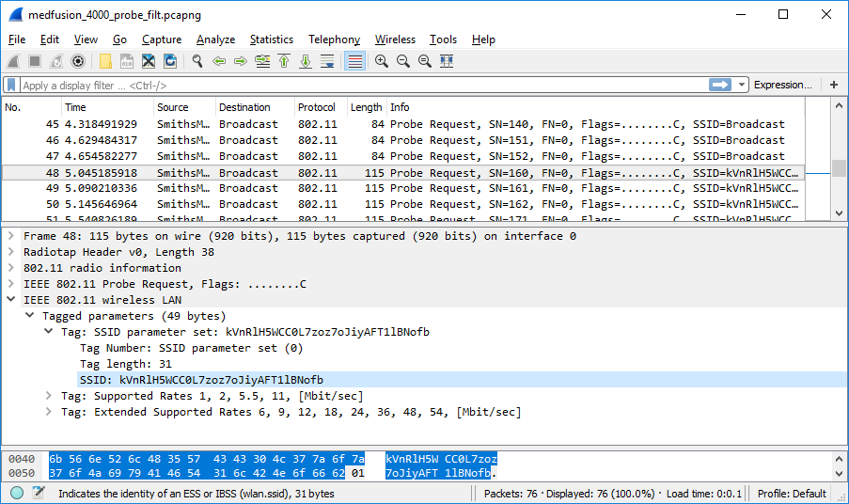Go back in packet history
The width and height of the screenshot is (849, 504).
pos(219,61)
